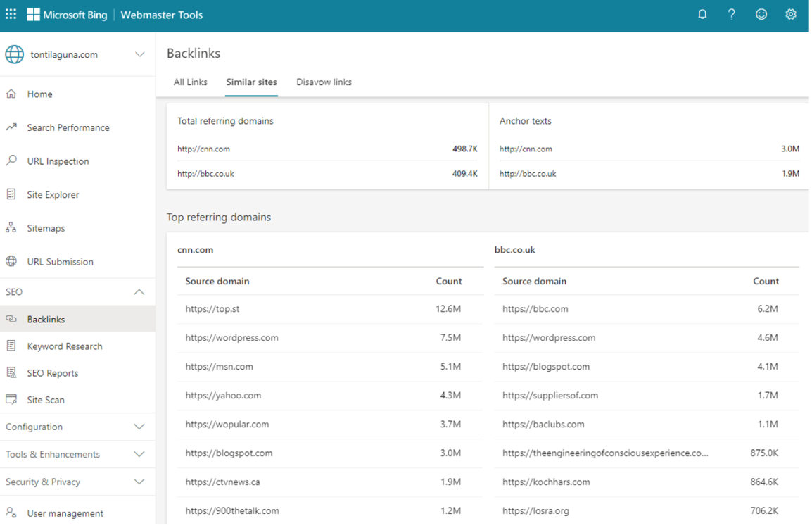The width and height of the screenshot is (812, 528).
Task: Open Keyword Research in the sidebar
Action: [65, 346]
